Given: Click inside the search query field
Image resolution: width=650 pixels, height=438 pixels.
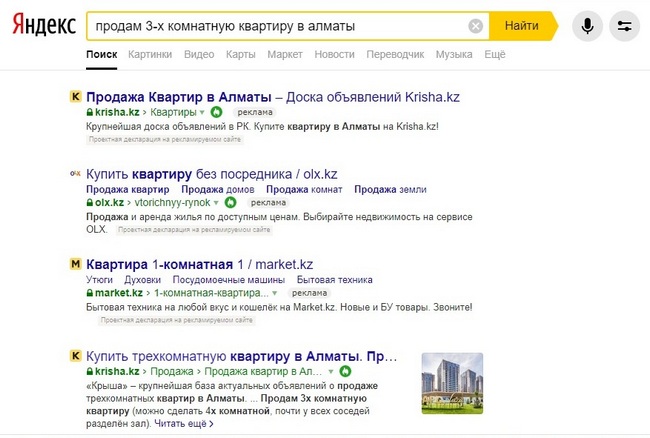Looking at the screenshot, I should (x=270, y=26).
